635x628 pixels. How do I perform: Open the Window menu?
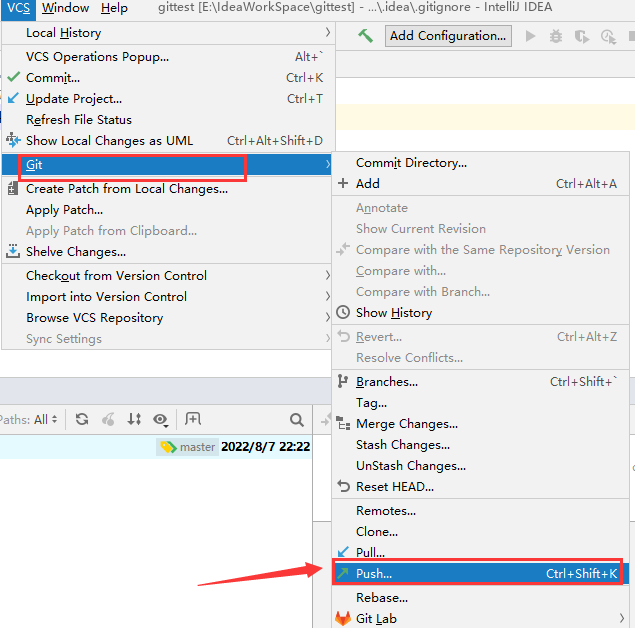coord(65,8)
